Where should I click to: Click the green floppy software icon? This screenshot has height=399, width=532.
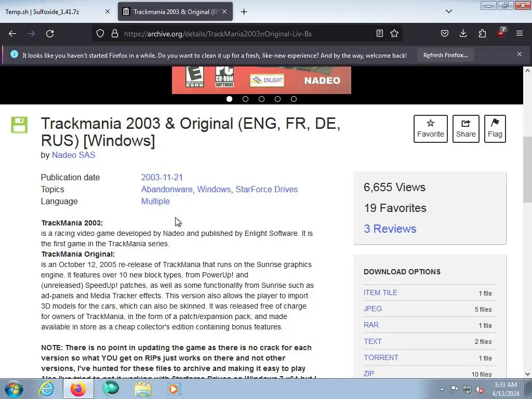tap(19, 125)
